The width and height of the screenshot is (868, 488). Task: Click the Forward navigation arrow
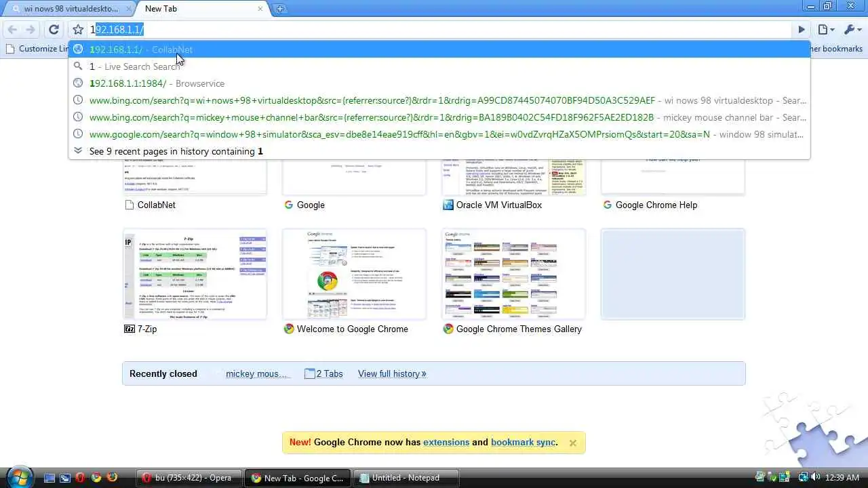[x=31, y=29]
